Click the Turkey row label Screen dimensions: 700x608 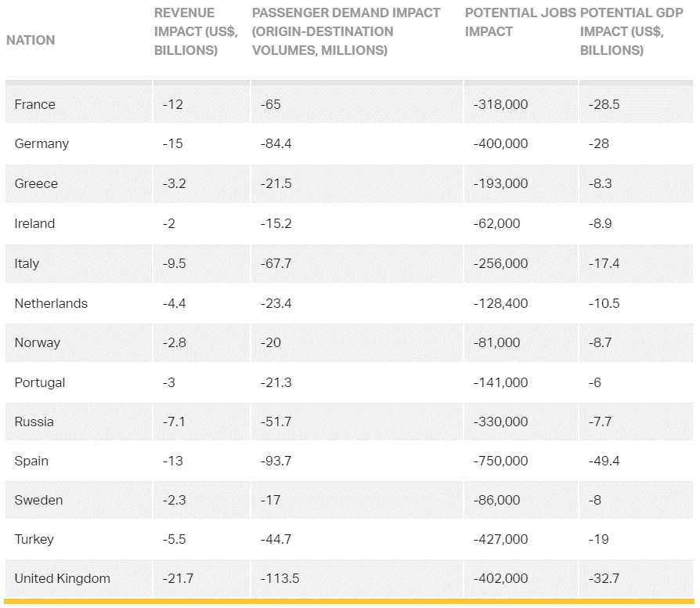[34, 539]
